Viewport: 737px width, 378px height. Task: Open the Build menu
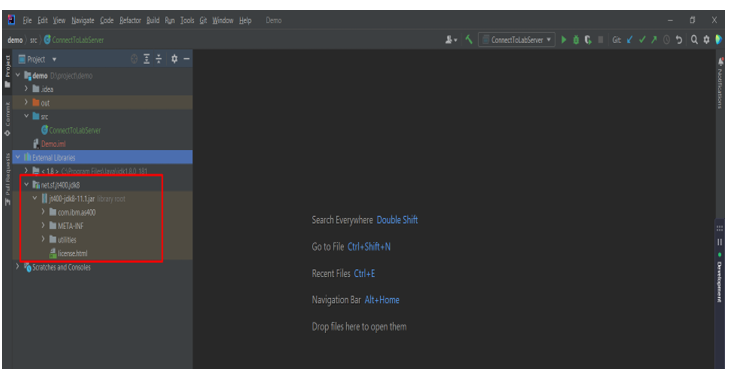click(153, 20)
